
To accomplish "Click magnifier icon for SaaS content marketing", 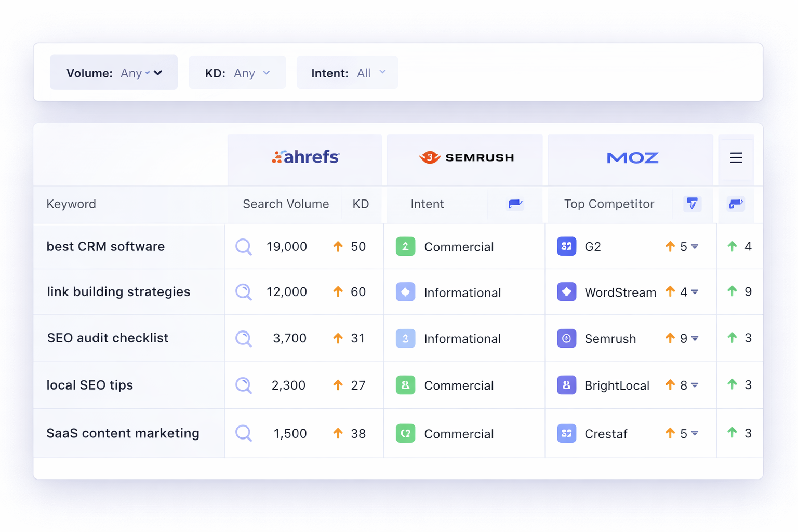I will click(244, 433).
